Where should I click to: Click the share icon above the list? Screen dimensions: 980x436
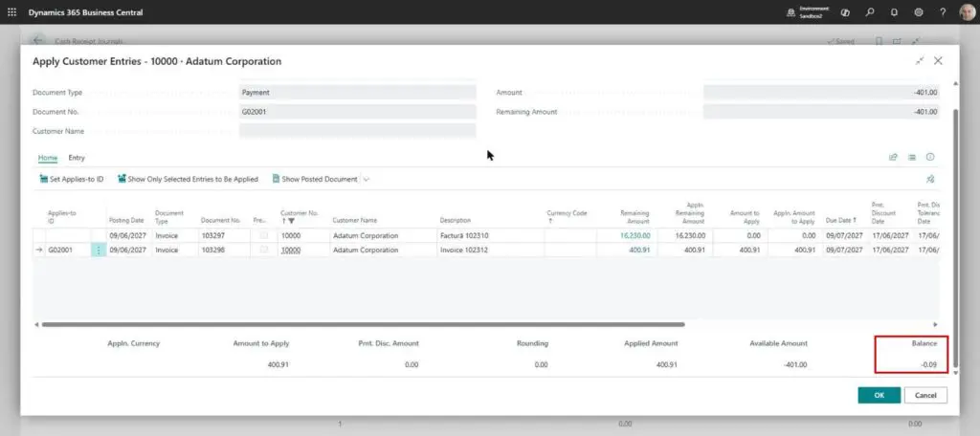point(893,157)
